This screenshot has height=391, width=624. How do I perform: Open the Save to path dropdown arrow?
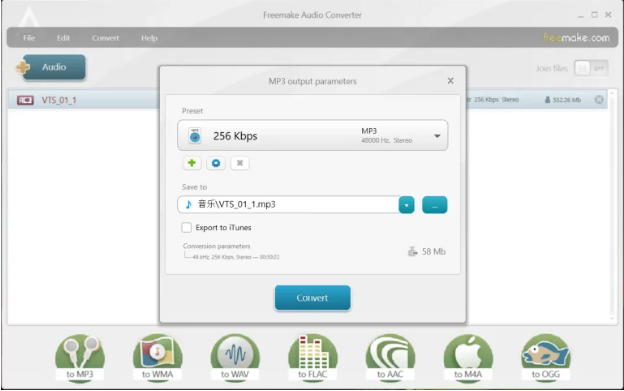click(x=406, y=205)
